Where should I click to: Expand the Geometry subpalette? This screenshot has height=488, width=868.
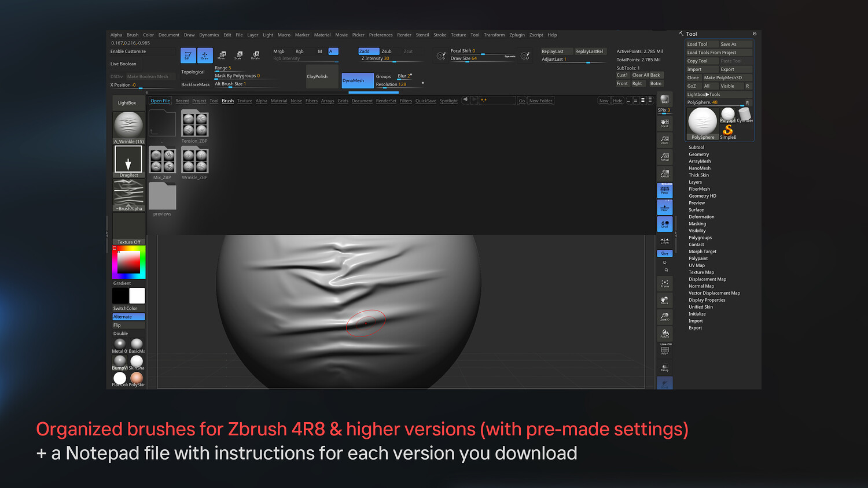coord(698,154)
